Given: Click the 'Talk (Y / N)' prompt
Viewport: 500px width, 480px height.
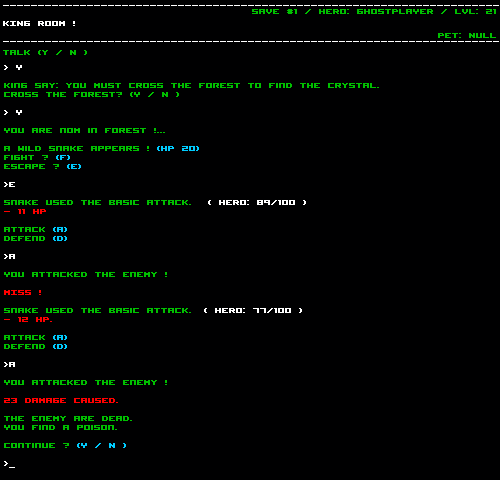Looking at the screenshot, I should (x=45, y=52).
